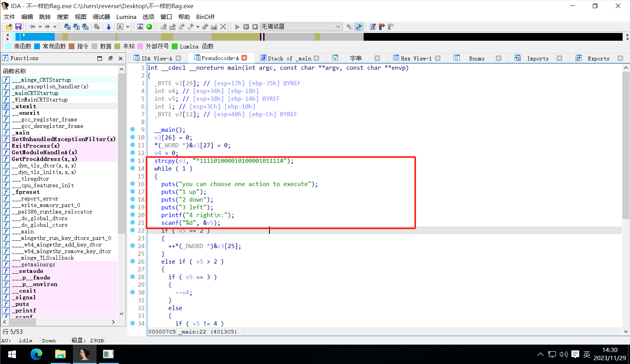Toggle breakpoint dot on line 13
The width and height of the screenshot is (630, 364).
[x=133, y=160]
